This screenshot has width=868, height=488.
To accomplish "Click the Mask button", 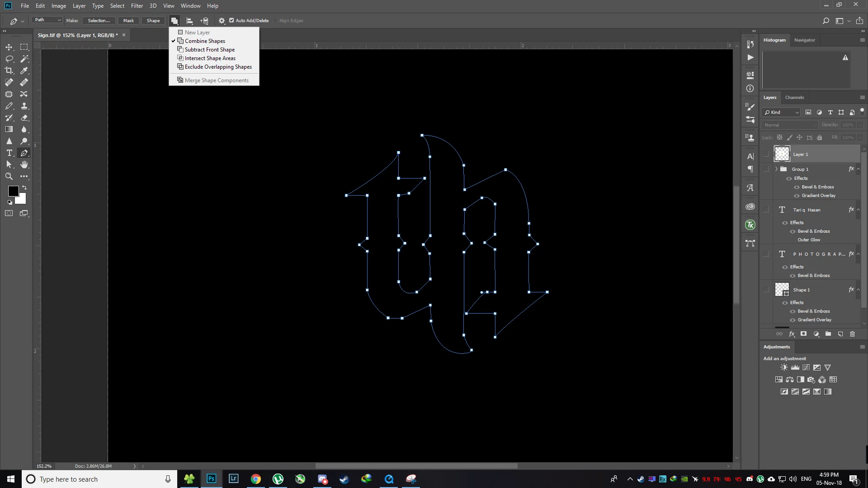I will coord(128,21).
